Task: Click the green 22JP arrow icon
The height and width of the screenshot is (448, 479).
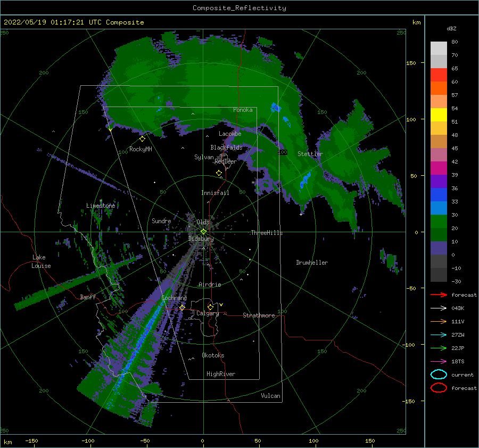Action: pos(439,348)
